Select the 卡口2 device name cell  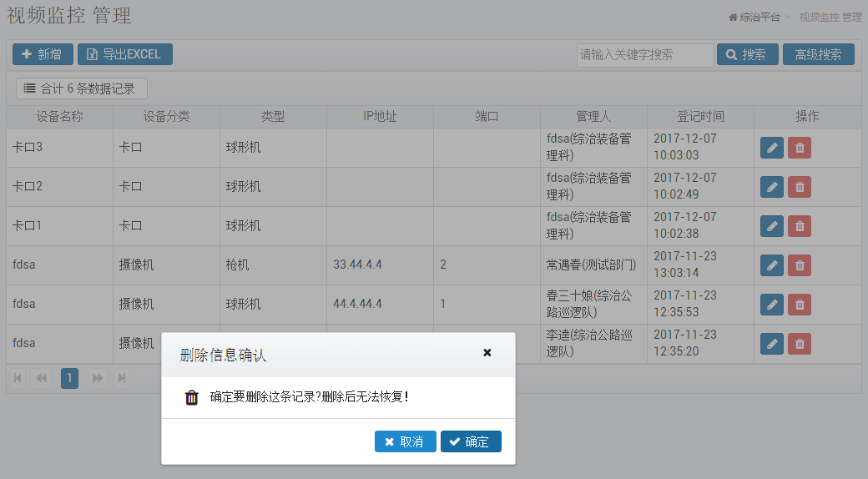click(60, 187)
